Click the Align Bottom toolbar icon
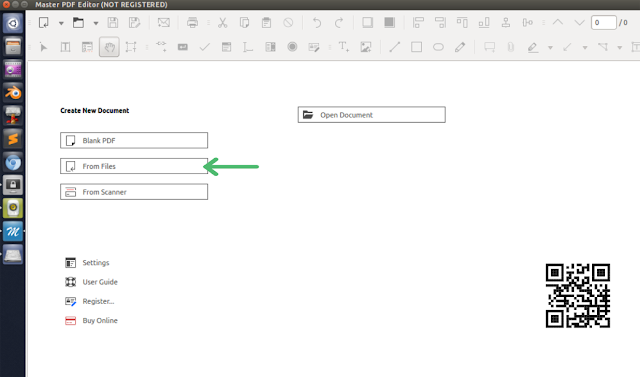This screenshot has height=377, width=640. pos(484,22)
